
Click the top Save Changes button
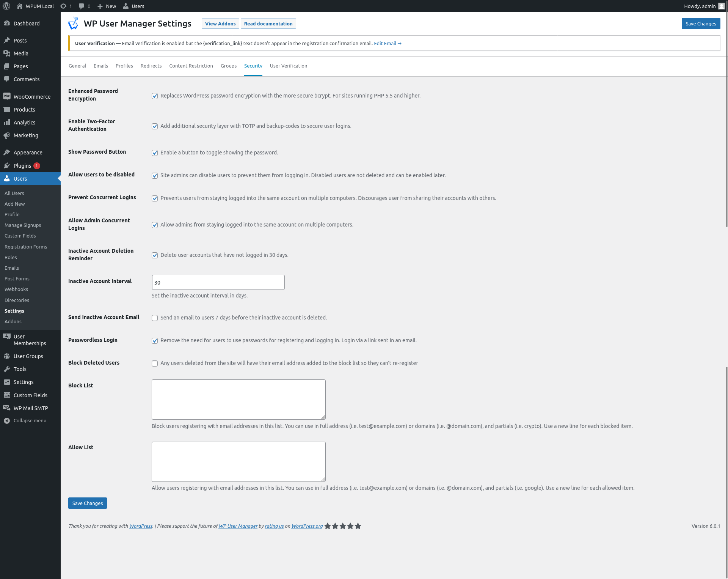700,24
